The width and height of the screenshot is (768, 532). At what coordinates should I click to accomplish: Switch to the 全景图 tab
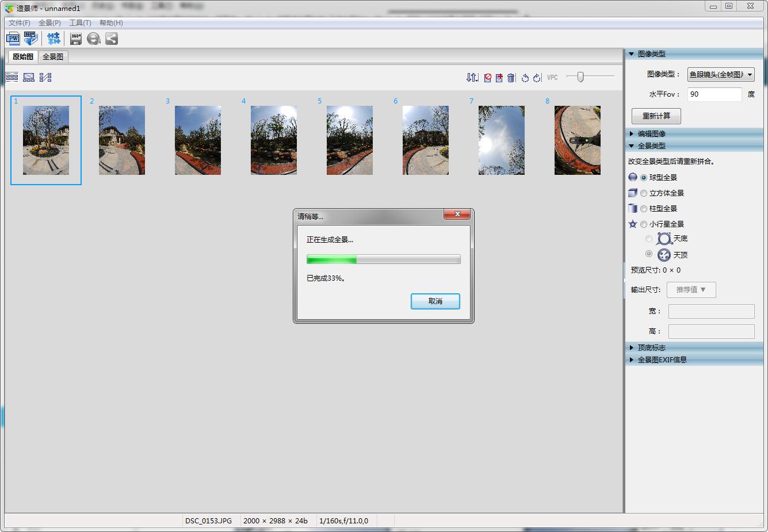click(53, 57)
